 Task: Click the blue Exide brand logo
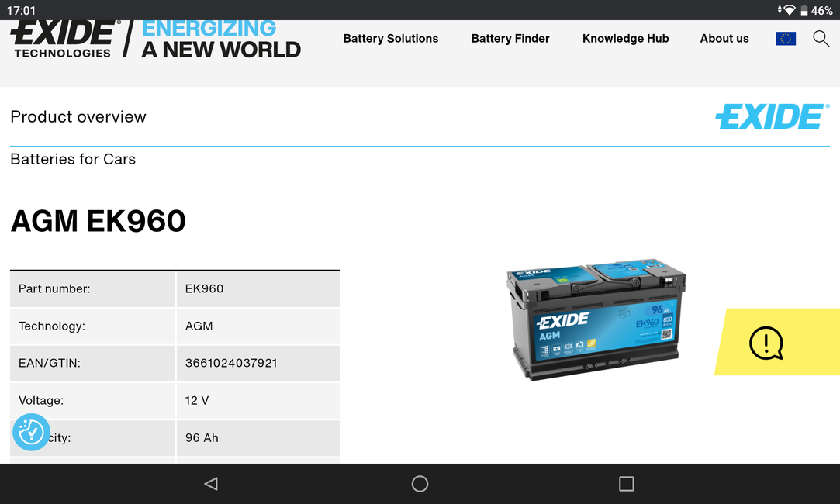[x=772, y=116]
